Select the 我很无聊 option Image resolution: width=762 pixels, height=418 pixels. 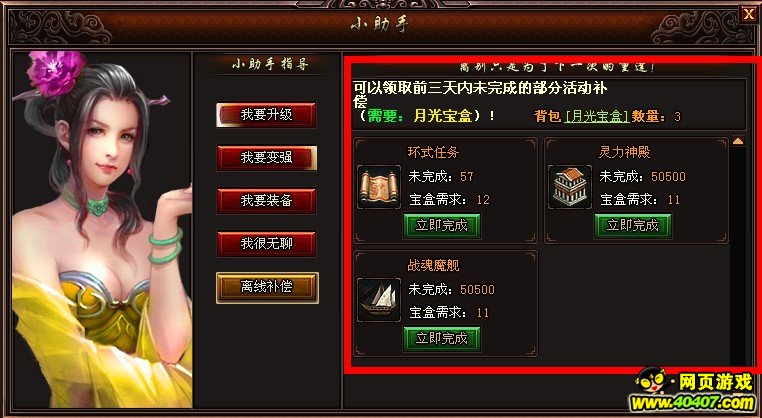coord(266,243)
